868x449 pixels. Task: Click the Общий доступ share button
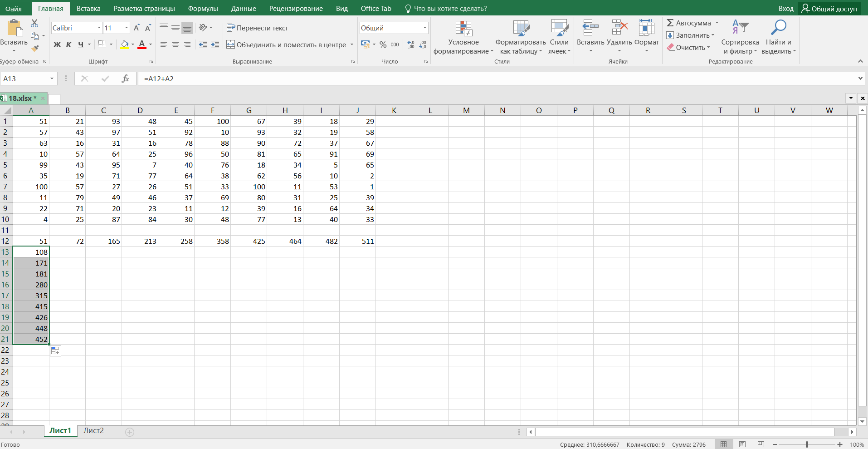[x=829, y=9]
